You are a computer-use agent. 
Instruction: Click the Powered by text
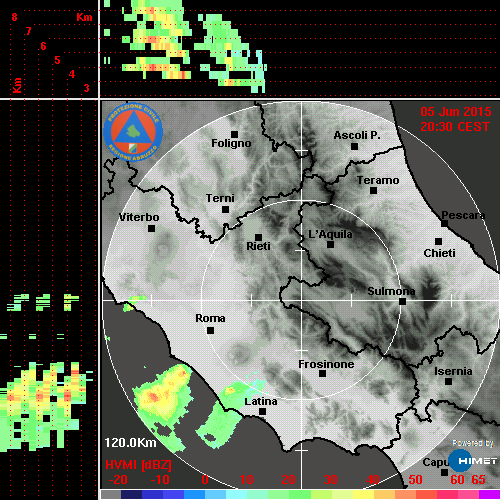[x=473, y=443]
